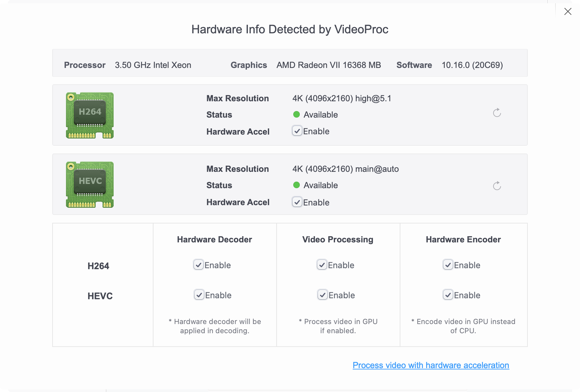
Task: Click the green HEVC Available status dot
Action: pyautogui.click(x=297, y=185)
